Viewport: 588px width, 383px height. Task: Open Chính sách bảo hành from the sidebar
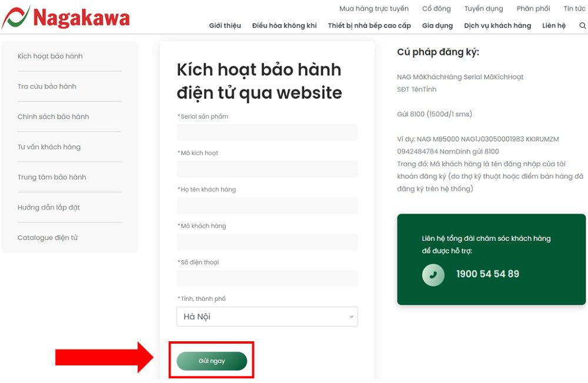point(53,116)
